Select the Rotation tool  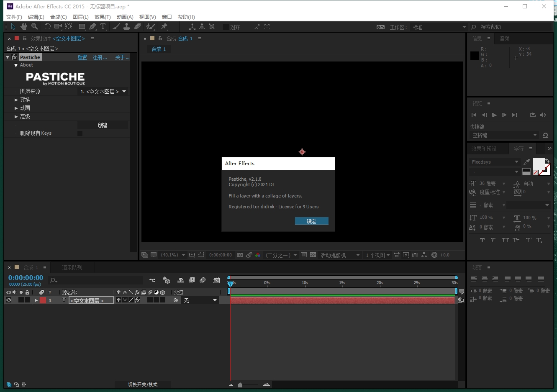click(47, 26)
